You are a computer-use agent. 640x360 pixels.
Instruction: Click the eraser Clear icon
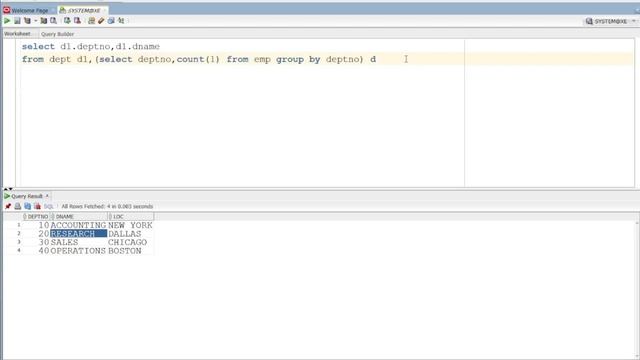coord(101,21)
